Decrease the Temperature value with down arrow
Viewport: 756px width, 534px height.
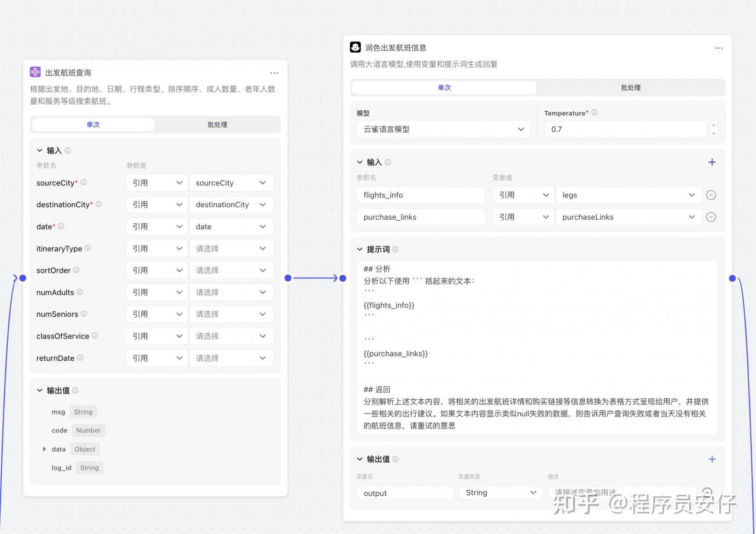click(713, 133)
